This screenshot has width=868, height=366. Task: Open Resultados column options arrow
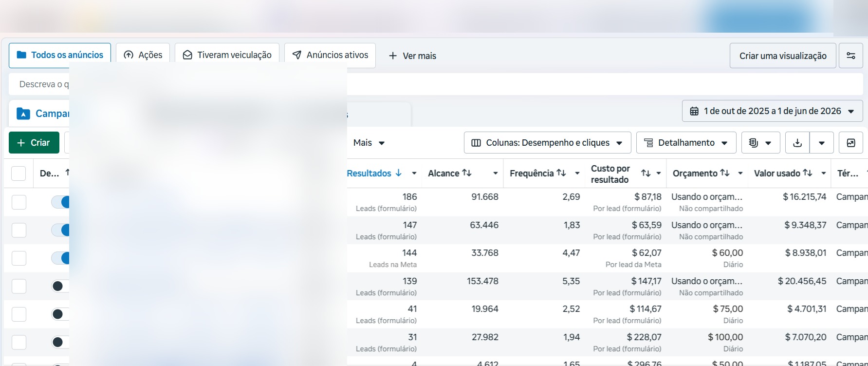point(414,173)
